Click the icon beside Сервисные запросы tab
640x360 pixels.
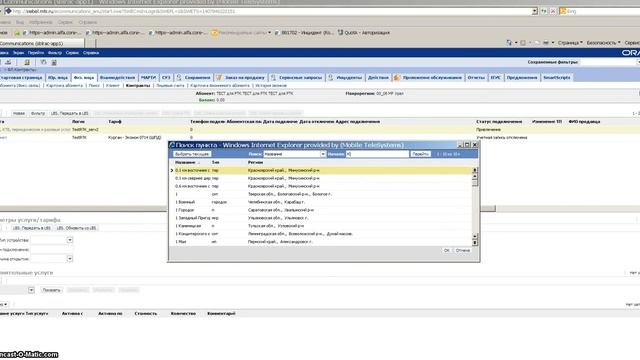[273, 77]
